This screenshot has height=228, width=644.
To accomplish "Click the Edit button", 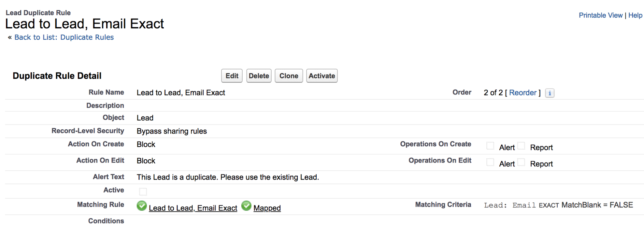I will pos(232,76).
